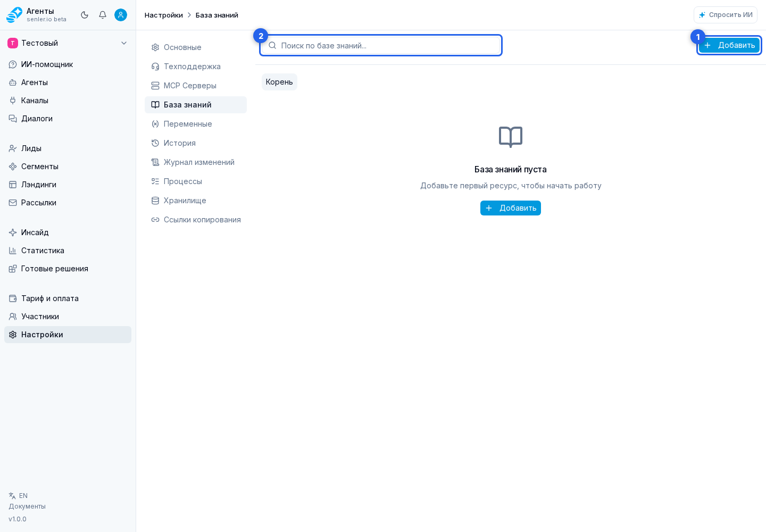The image size is (766, 532).
Task: Open the Хранилище database icon
Action: click(x=155, y=201)
